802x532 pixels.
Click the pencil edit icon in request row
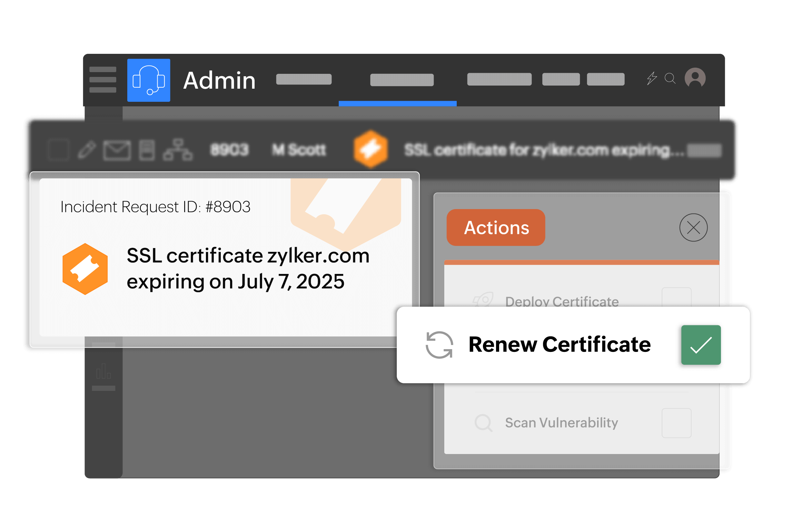[87, 150]
